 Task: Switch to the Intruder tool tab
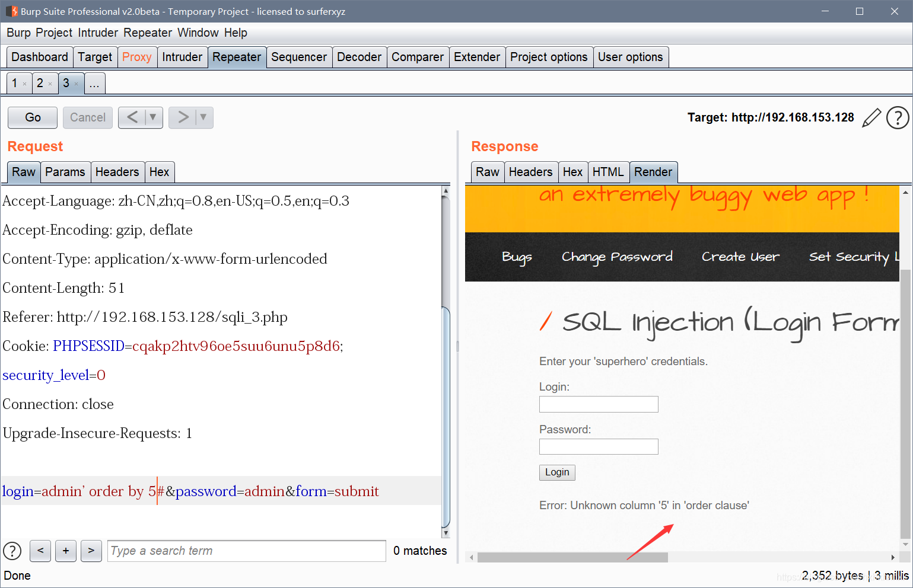(182, 57)
